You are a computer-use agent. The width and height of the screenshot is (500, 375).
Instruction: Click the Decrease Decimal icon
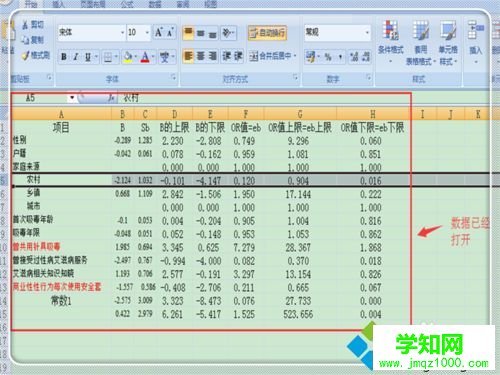[x=366, y=57]
